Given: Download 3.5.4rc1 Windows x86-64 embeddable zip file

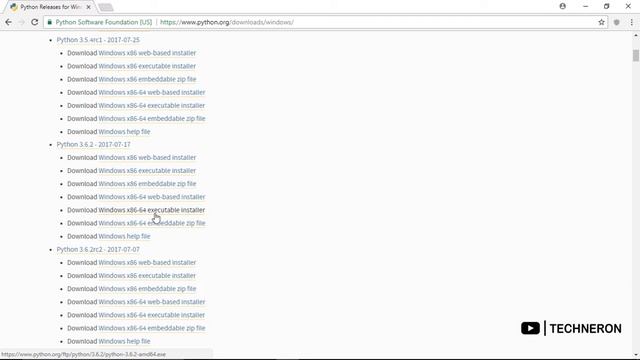Looking at the screenshot, I should (152, 118).
